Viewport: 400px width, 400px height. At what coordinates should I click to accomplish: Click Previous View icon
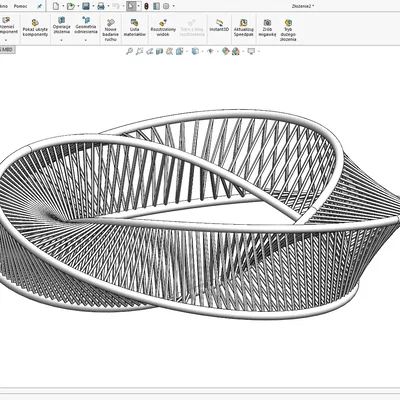(150, 51)
